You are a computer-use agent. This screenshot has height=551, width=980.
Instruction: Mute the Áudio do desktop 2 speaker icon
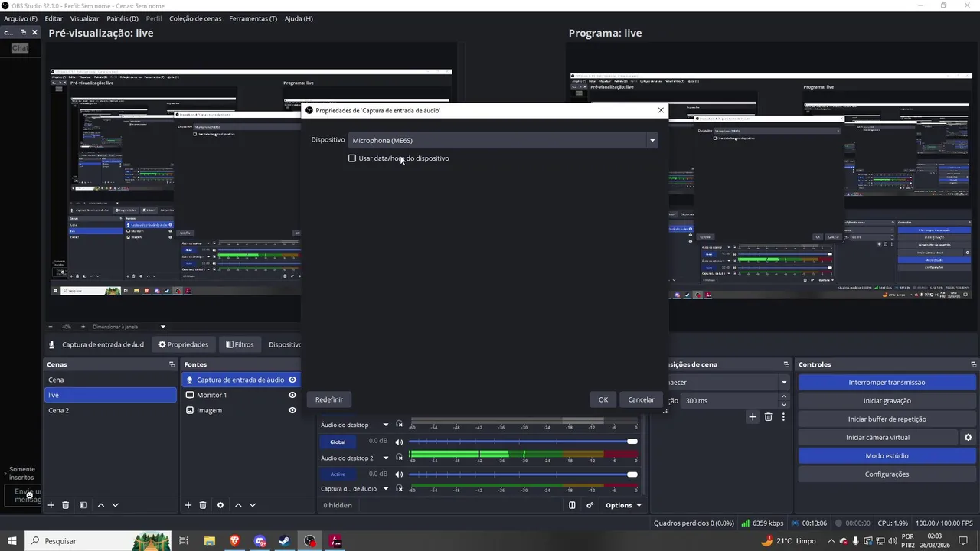(x=399, y=474)
